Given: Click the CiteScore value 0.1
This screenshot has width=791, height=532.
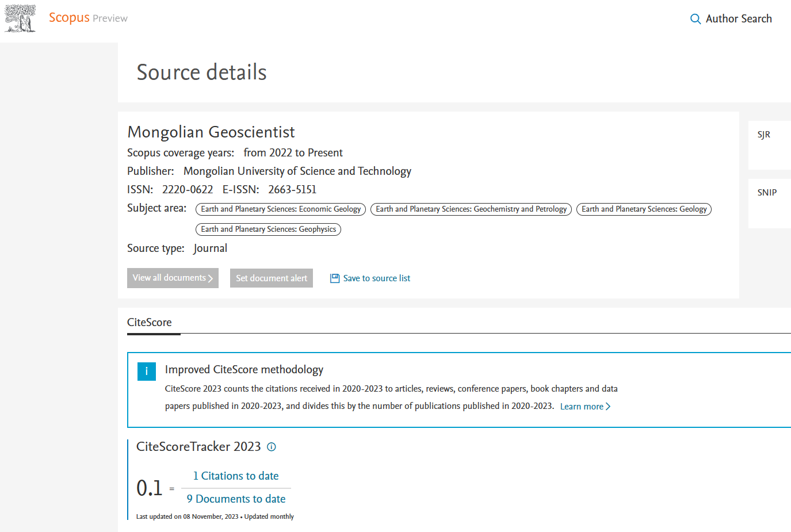Looking at the screenshot, I should tap(150, 488).
